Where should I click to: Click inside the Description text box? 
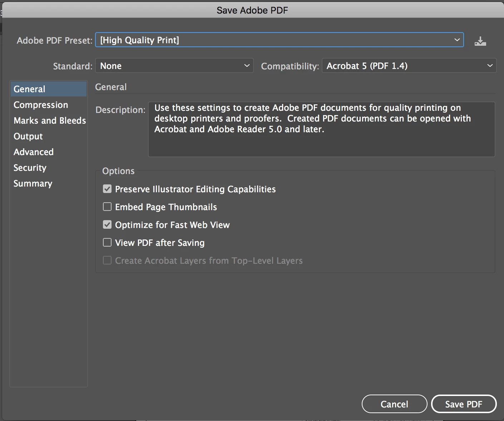[x=321, y=129]
